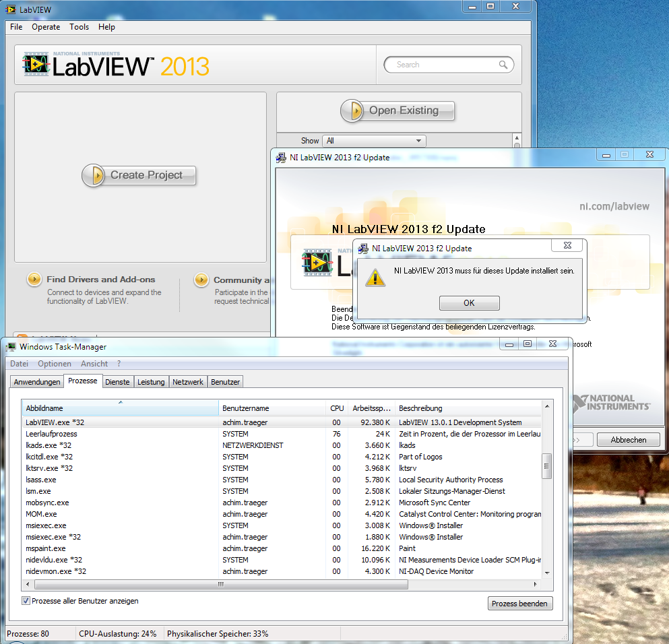The height and width of the screenshot is (644, 669).
Task: Click the Community arrow icon
Action: tap(201, 280)
